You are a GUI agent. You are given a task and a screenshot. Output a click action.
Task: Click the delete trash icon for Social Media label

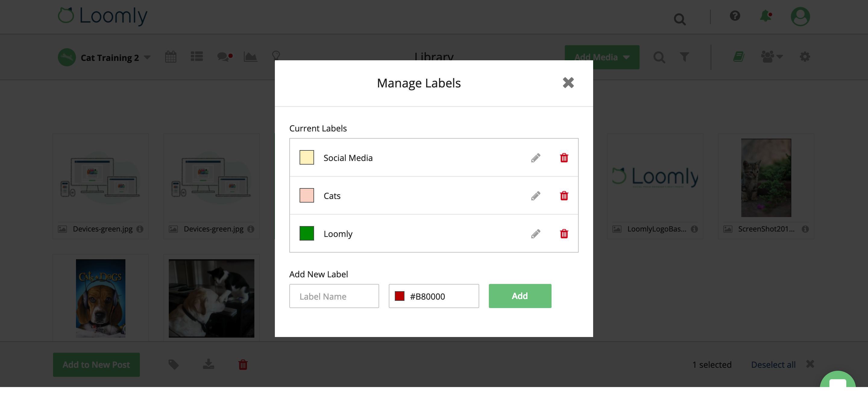point(564,158)
